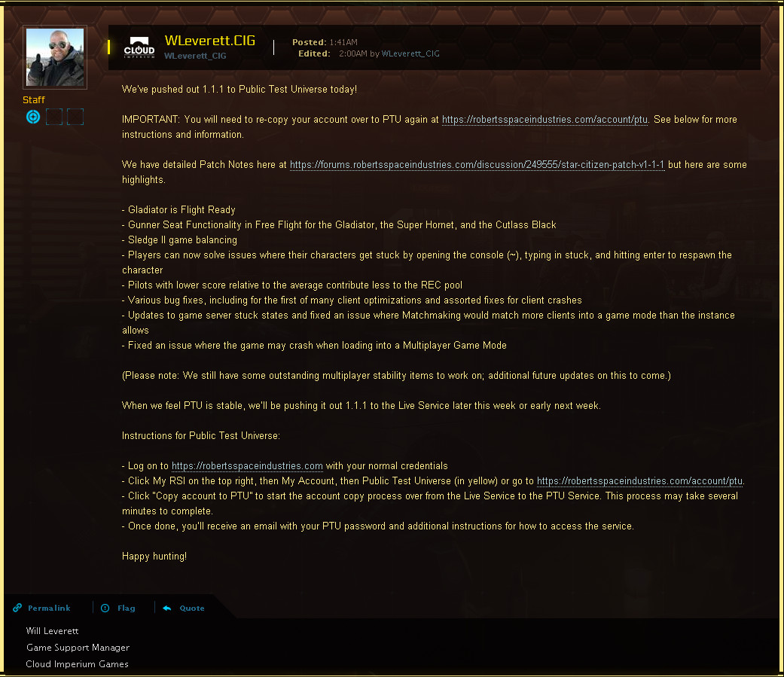Open the WLeverett.CIG username heading
Screen dimensions: 784x677
point(210,41)
